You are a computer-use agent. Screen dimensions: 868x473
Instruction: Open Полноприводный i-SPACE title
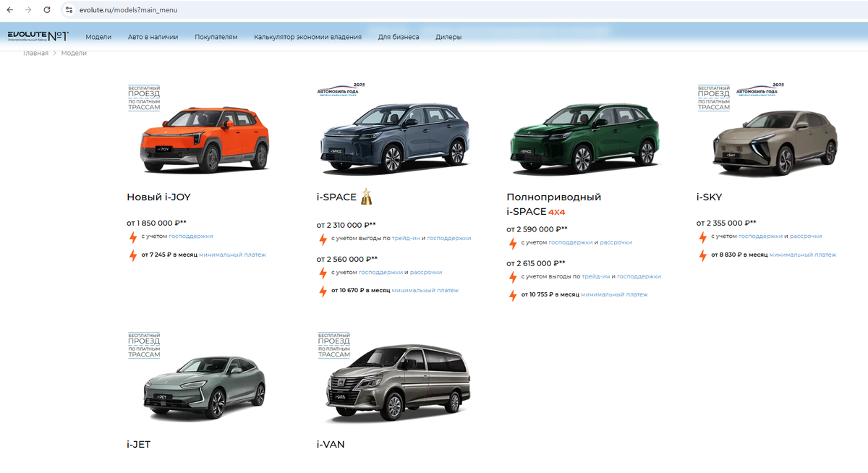click(554, 204)
